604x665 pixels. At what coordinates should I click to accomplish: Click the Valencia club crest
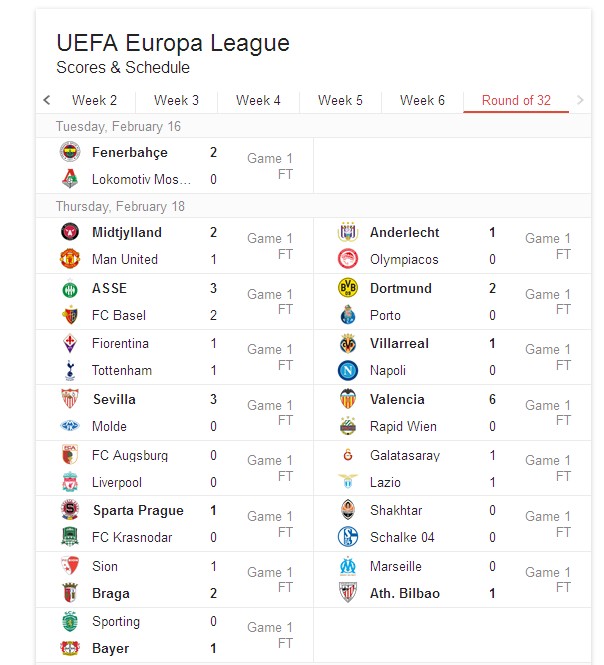coord(347,399)
